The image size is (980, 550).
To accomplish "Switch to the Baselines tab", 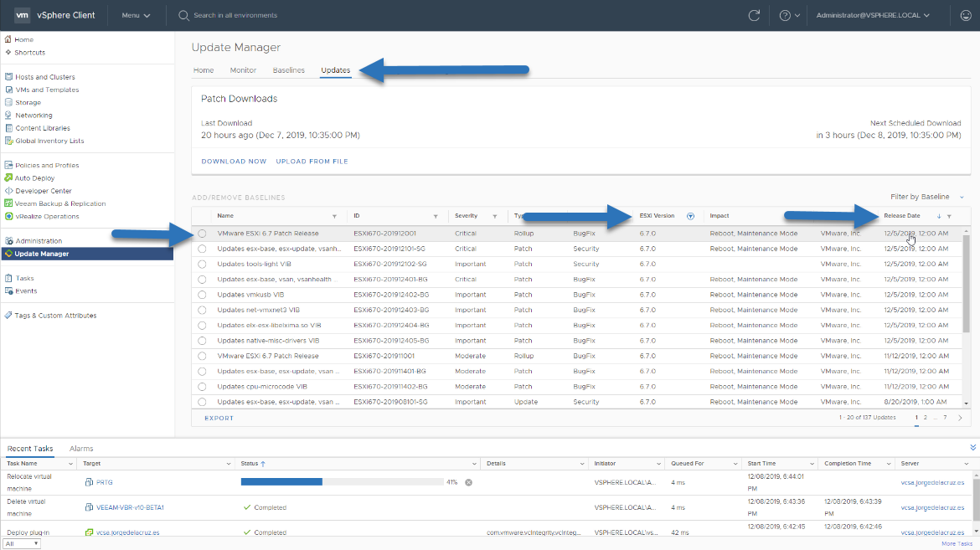I will [x=289, y=70].
